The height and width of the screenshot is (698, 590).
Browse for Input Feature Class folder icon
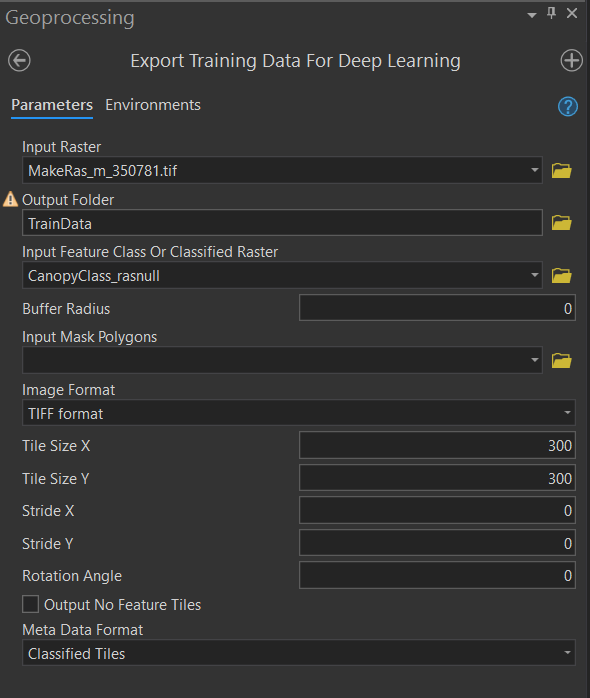tap(562, 276)
